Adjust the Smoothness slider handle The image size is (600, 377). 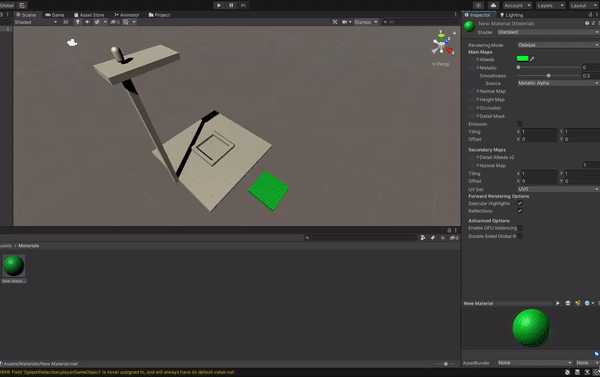pos(548,76)
